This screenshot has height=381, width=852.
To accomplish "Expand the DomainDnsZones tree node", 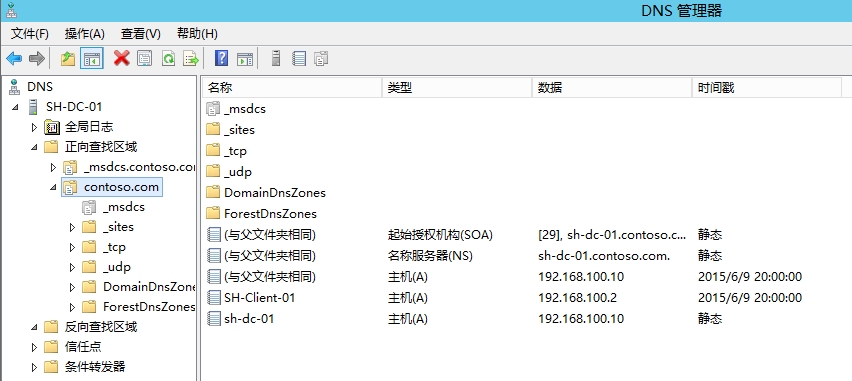I will 72,287.
